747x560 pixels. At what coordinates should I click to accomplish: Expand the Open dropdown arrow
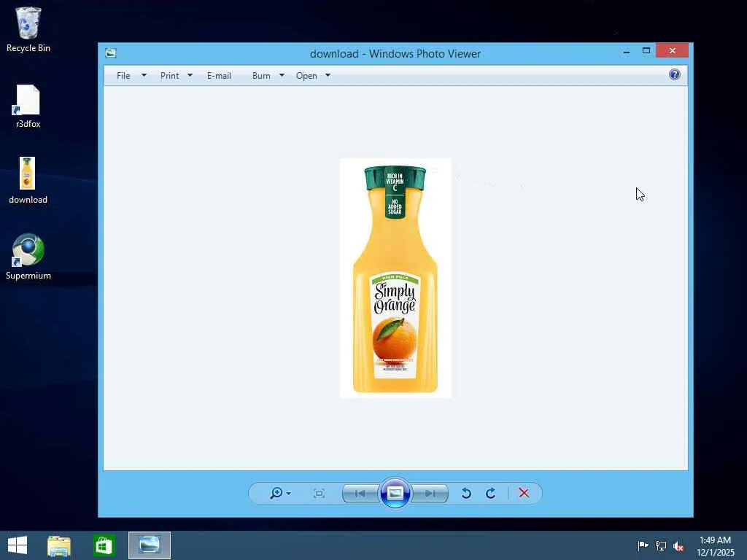pyautogui.click(x=328, y=75)
